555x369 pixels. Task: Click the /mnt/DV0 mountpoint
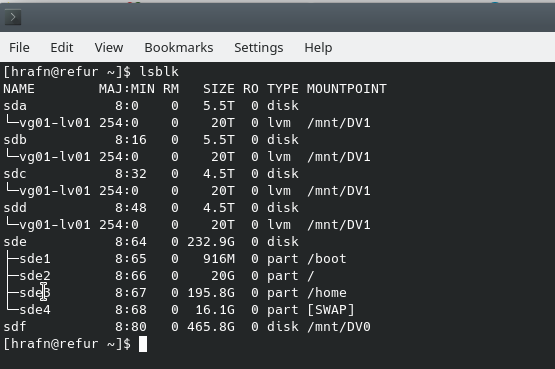coord(339,327)
